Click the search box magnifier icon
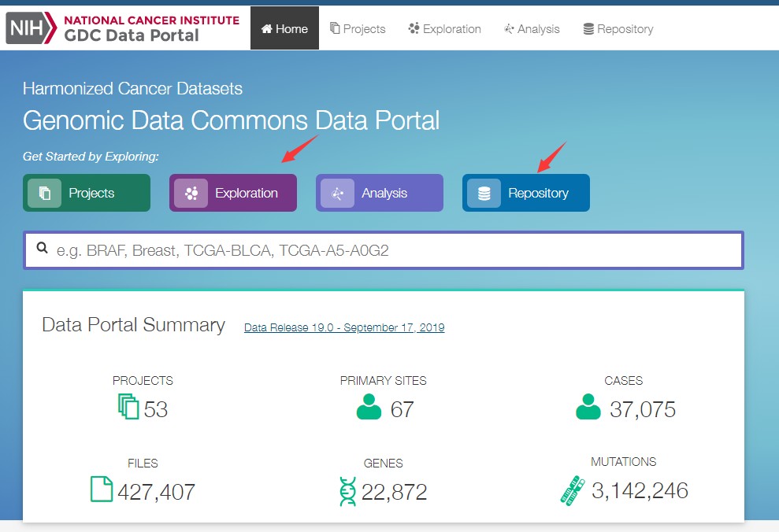The width and height of the screenshot is (779, 532). click(x=43, y=249)
